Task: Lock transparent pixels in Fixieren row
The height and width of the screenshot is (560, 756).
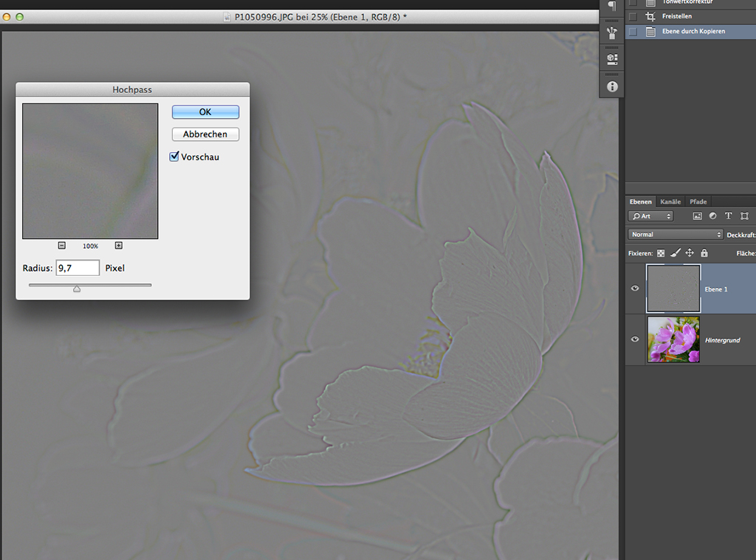Action: point(661,253)
